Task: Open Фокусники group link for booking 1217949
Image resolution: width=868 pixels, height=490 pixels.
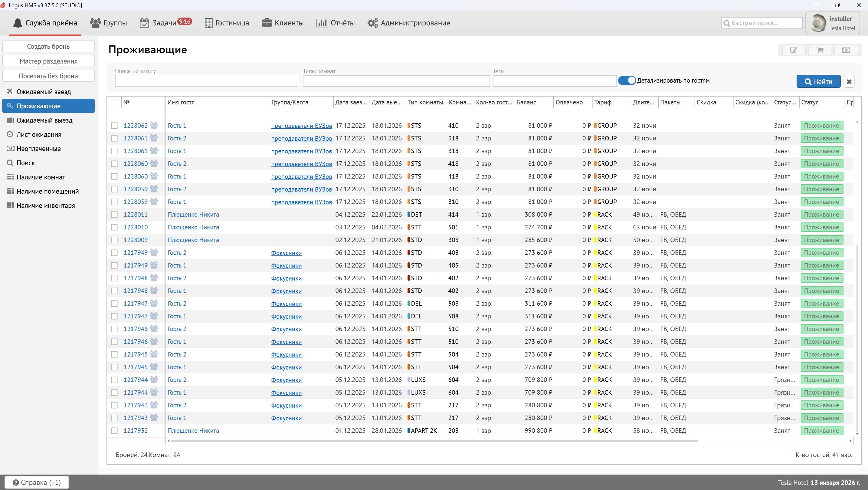Action: point(286,253)
